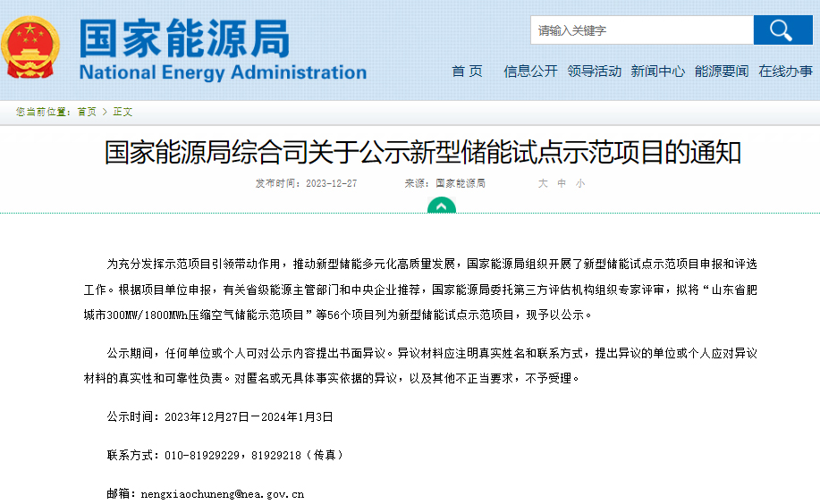This screenshot has width=820, height=504.
Task: Open the 信息公开 menu item
Action: point(530,71)
